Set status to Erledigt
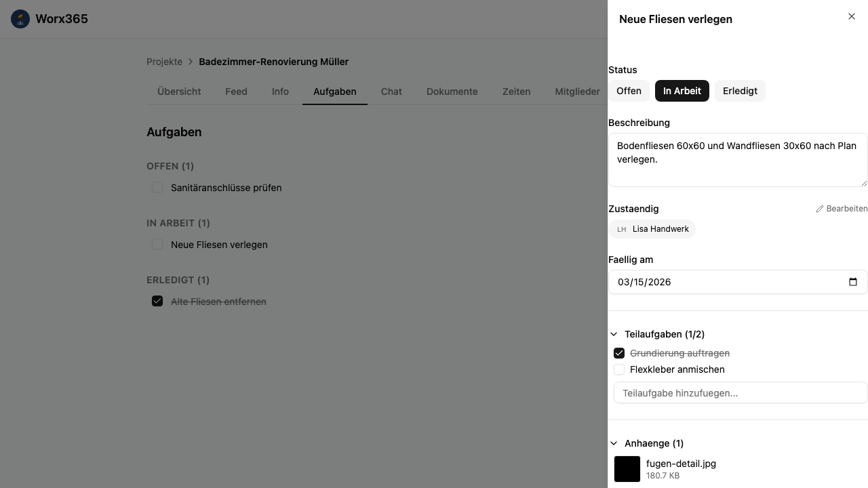868x488 pixels. point(739,91)
